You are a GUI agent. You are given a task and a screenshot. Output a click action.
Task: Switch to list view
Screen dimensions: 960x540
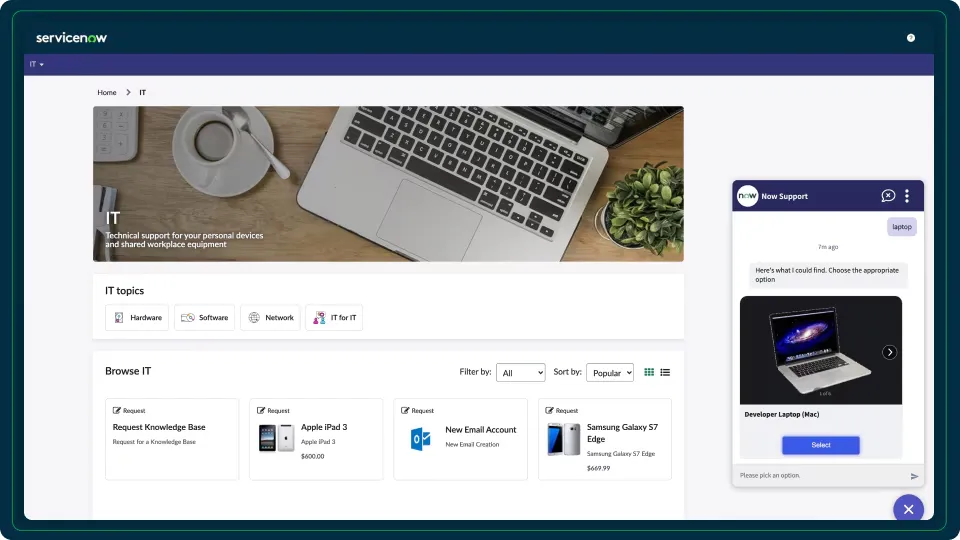coord(665,372)
